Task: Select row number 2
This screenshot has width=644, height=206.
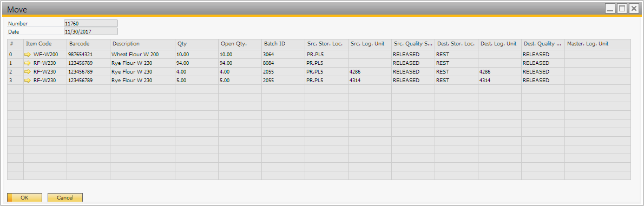Action: pos(15,72)
